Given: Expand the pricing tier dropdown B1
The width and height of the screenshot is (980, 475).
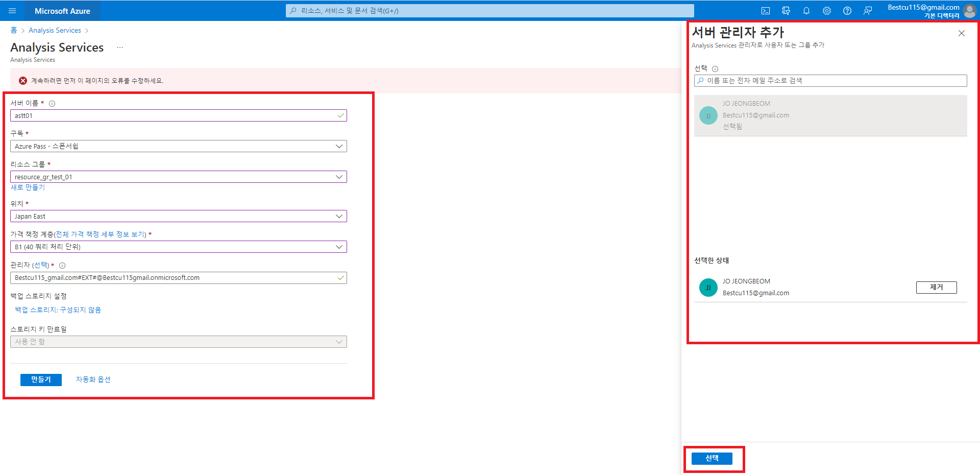Looking at the screenshot, I should [x=179, y=247].
